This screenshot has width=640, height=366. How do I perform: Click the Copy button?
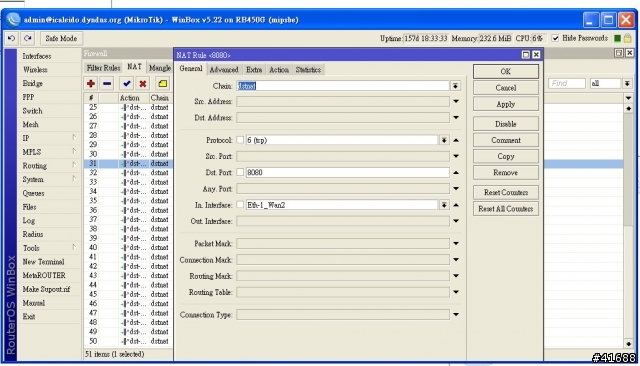coord(506,156)
